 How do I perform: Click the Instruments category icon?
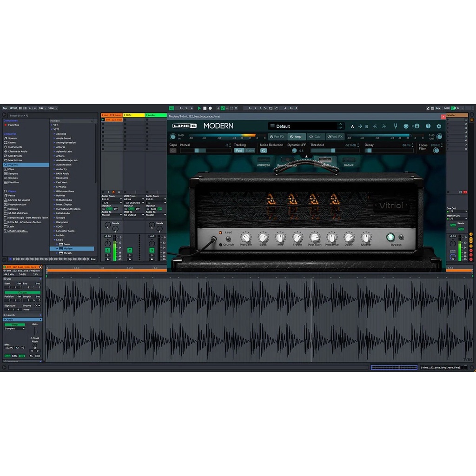tap(6, 147)
